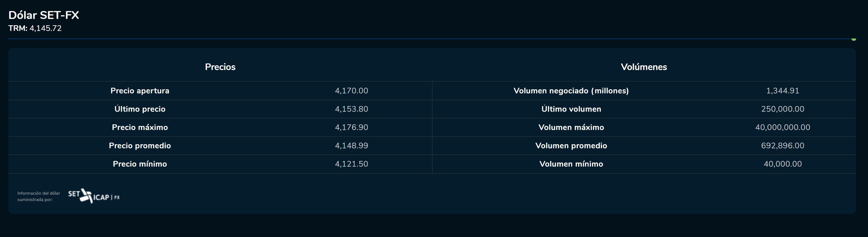Click the Volumen máximo value 40,000,000.00
868x237 pixels.
coord(783,127)
